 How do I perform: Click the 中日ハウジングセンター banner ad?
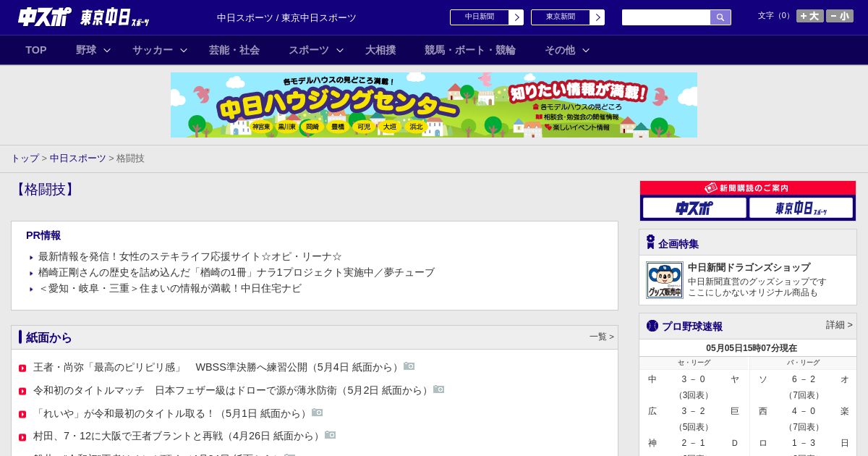434,105
